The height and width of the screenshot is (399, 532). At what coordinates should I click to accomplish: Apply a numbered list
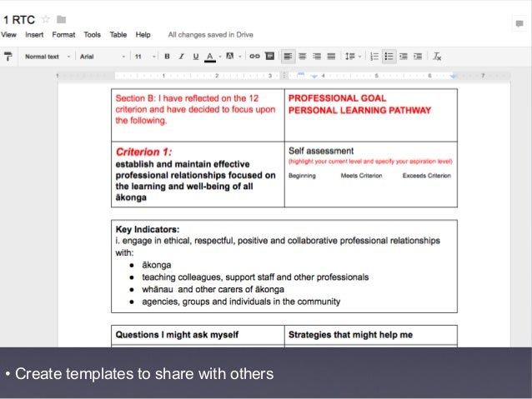pos(374,57)
